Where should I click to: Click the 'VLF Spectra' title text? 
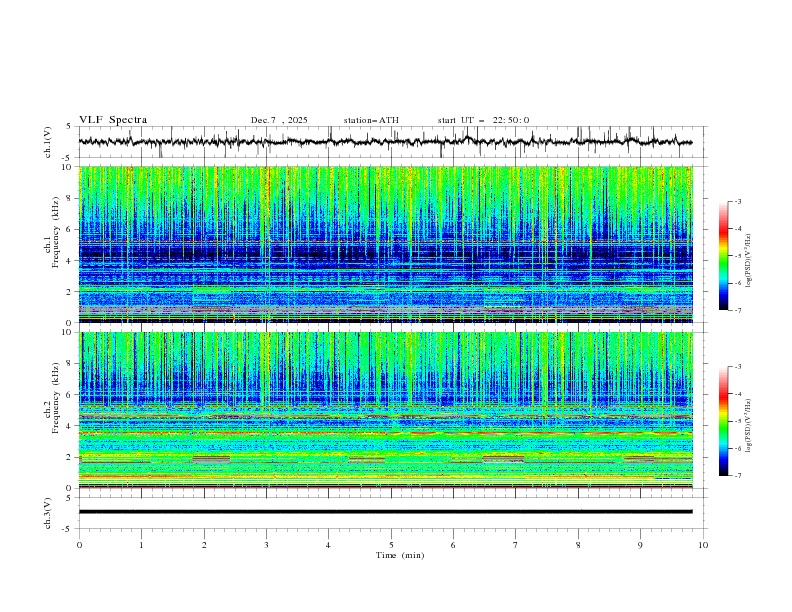[113, 120]
